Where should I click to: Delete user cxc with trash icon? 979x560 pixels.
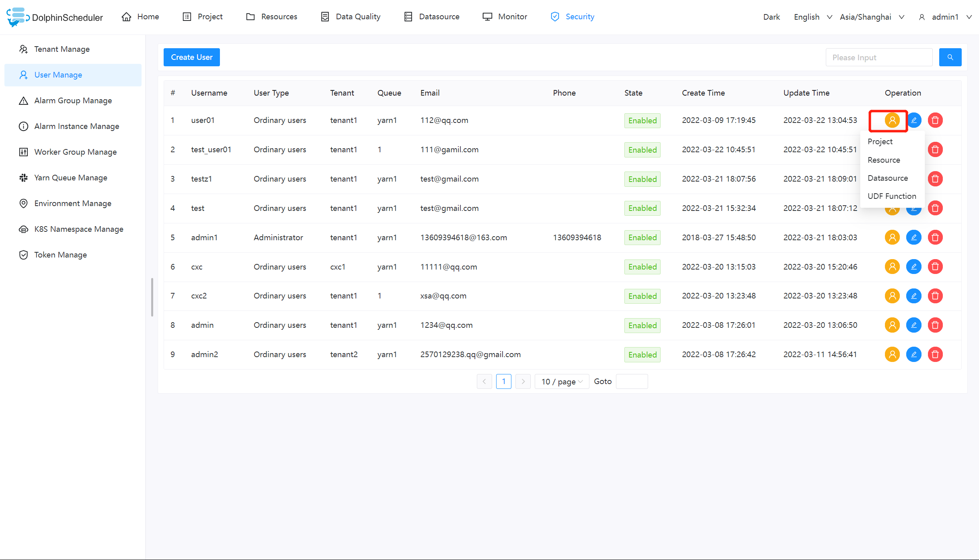[935, 267]
